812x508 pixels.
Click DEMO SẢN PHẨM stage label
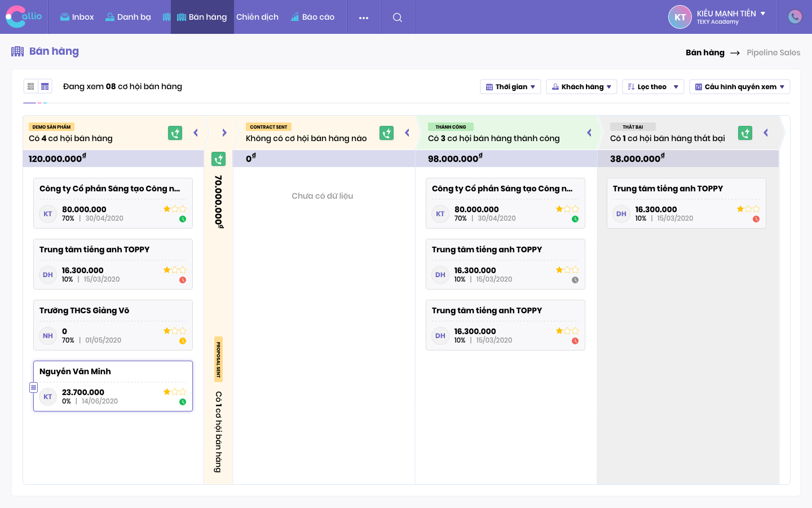click(x=51, y=127)
